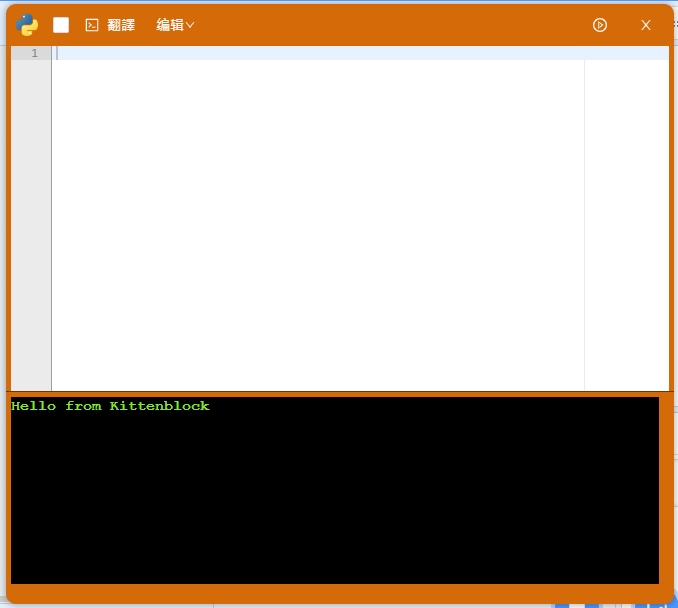Click the word Hello in console output

[x=33, y=406]
